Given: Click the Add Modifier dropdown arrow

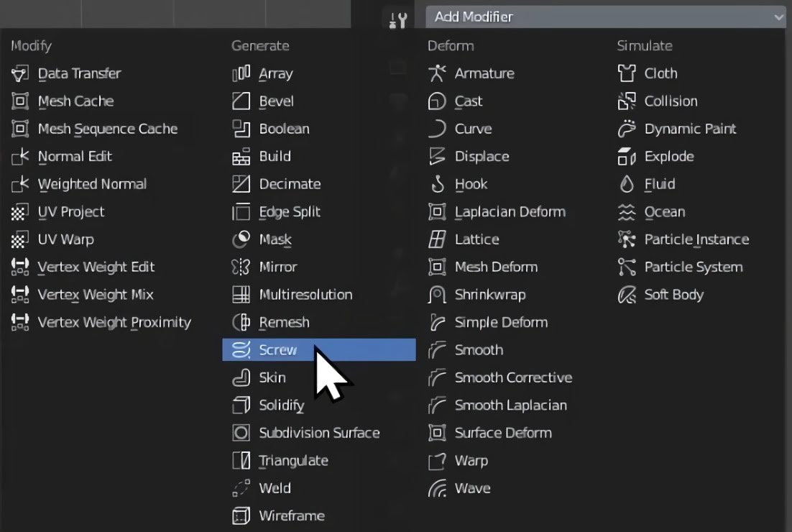Looking at the screenshot, I should [779, 17].
